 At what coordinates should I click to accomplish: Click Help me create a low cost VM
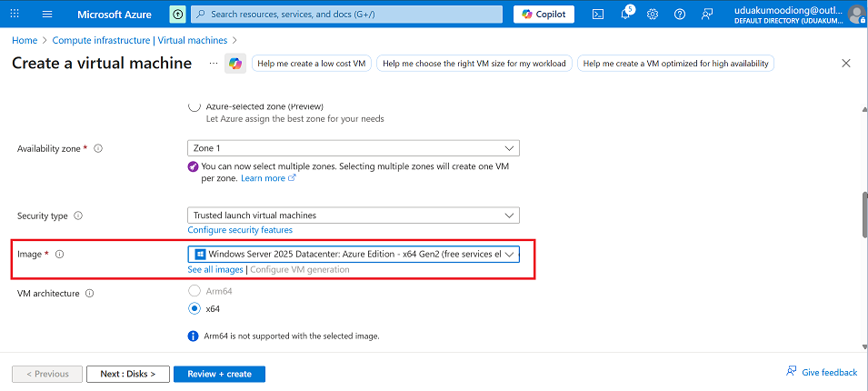pyautogui.click(x=312, y=64)
